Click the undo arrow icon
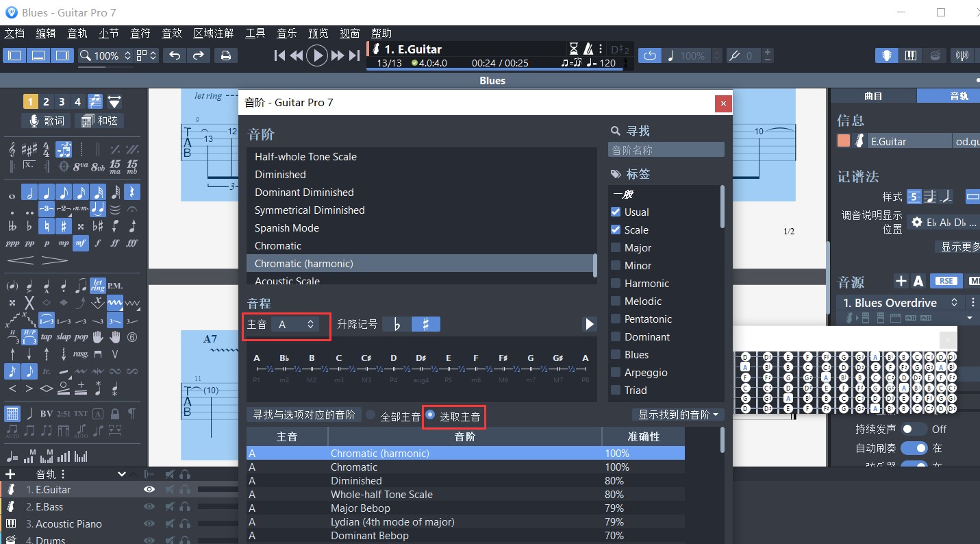Image resolution: width=980 pixels, height=544 pixels. [175, 55]
